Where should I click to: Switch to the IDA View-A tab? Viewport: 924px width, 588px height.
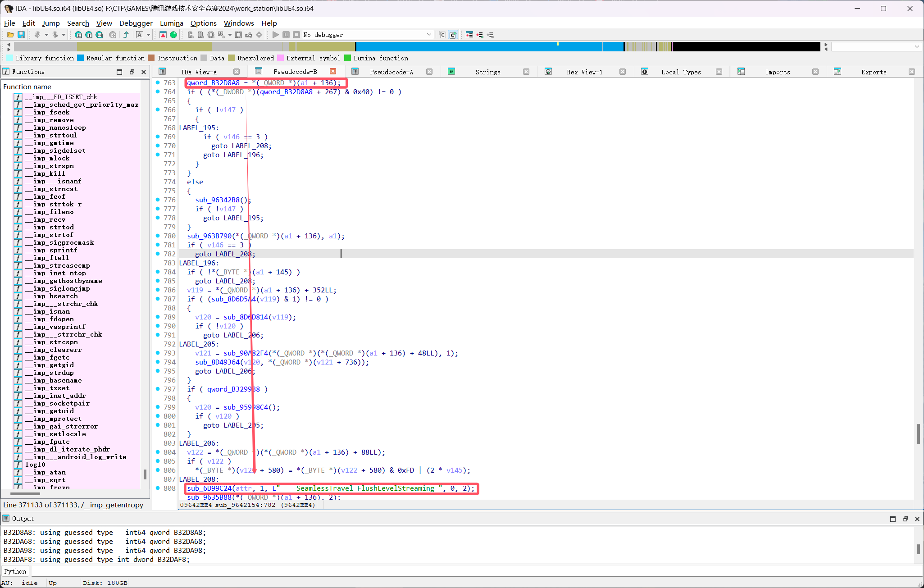[199, 72]
